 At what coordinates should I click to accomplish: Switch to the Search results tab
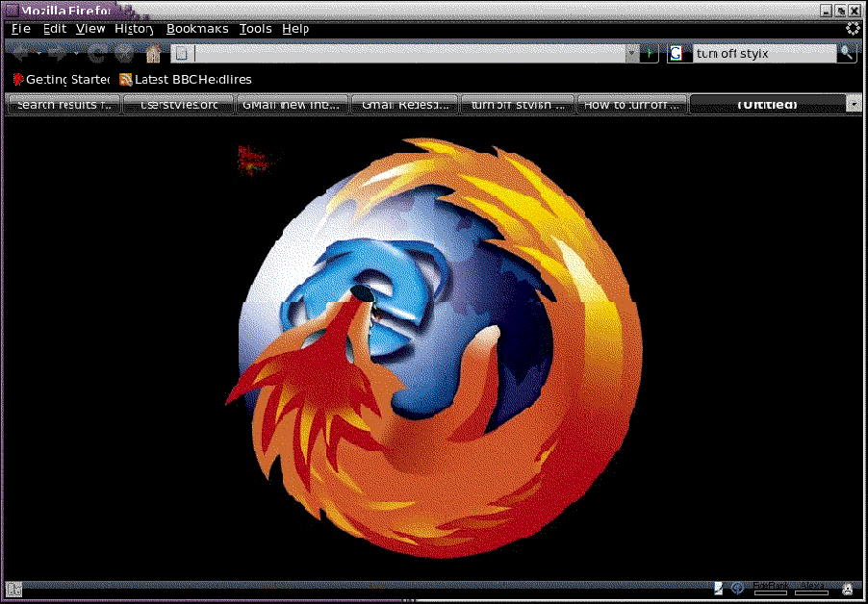coord(64,105)
